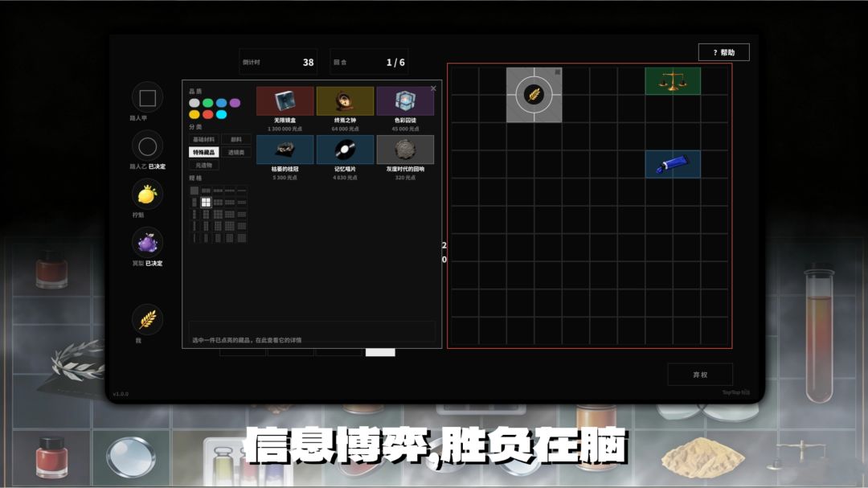Screen dimensions: 868x488
Task: Switch to the 颜料 category
Action: [236, 140]
